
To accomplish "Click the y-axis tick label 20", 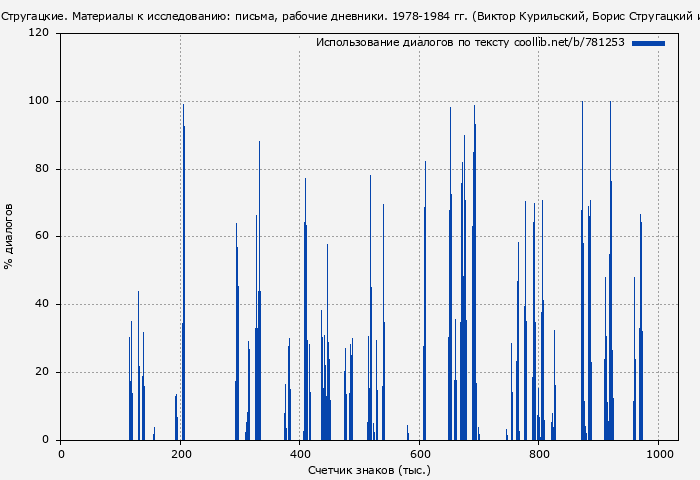I will pyautogui.click(x=42, y=372).
